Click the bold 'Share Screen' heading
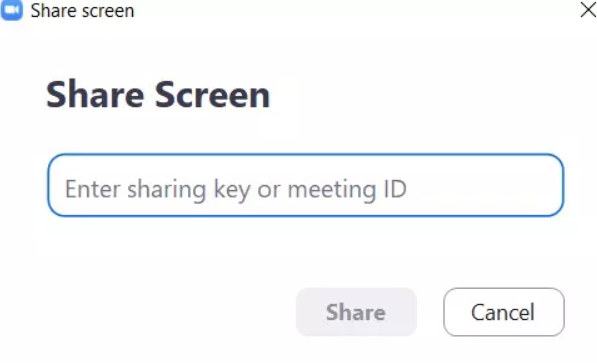This screenshot has height=363, width=597. 158,94
